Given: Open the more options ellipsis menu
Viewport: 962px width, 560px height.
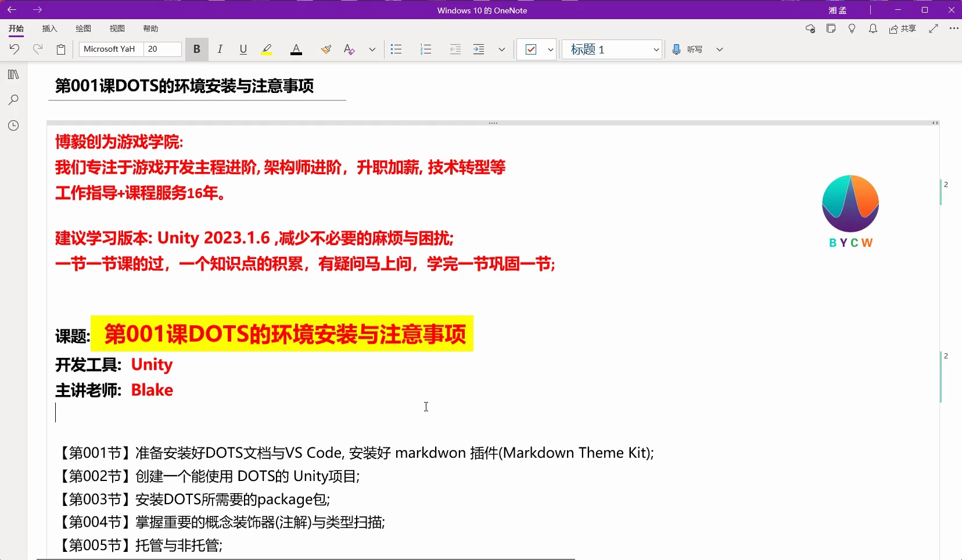Looking at the screenshot, I should coord(954,28).
